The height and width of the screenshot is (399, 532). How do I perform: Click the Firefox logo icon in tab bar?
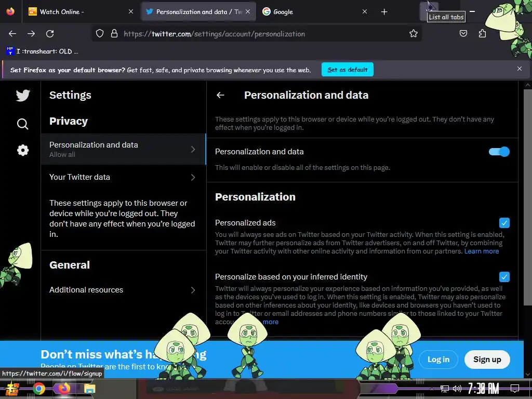coord(10,11)
